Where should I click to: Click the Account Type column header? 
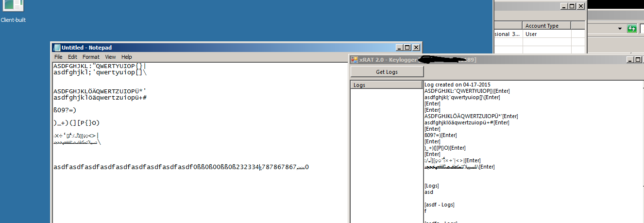(x=547, y=26)
